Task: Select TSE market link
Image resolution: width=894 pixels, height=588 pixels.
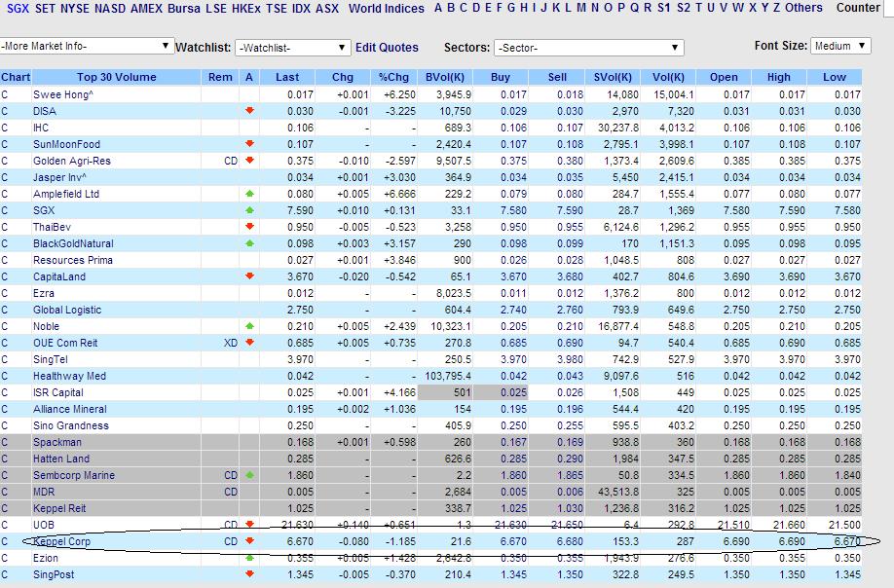Action: tap(277, 9)
